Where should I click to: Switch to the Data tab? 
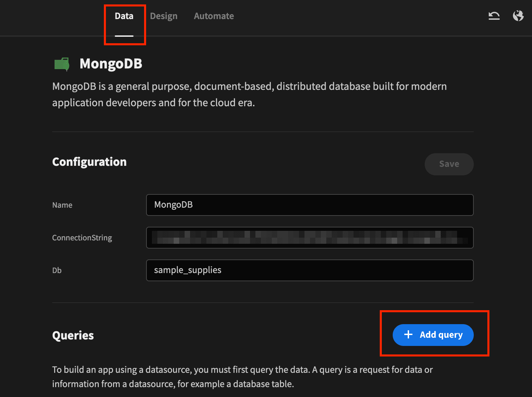(124, 16)
